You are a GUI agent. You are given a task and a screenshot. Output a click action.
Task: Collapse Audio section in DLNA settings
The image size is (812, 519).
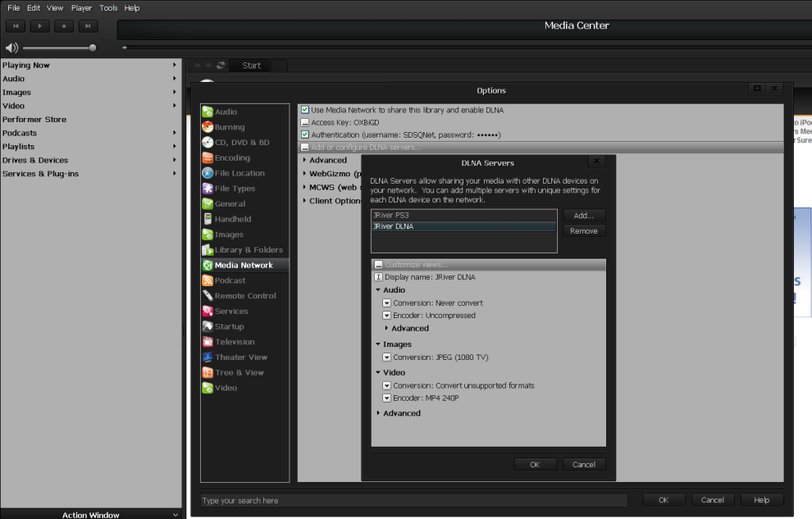coord(378,290)
